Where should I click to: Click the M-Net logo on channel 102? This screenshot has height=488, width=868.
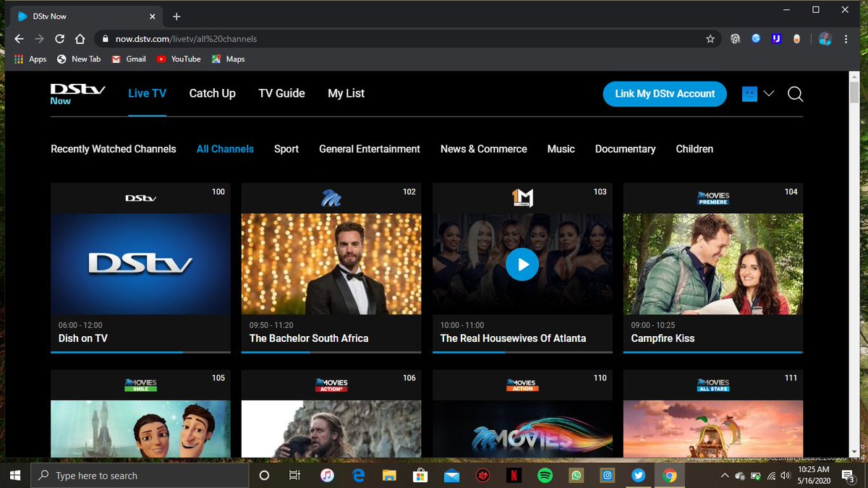[x=331, y=197]
